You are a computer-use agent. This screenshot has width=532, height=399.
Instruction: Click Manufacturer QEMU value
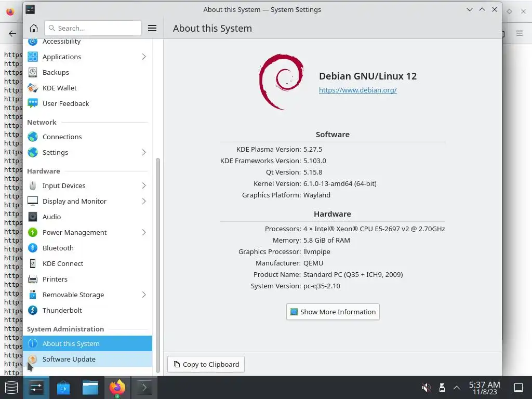tap(313, 263)
